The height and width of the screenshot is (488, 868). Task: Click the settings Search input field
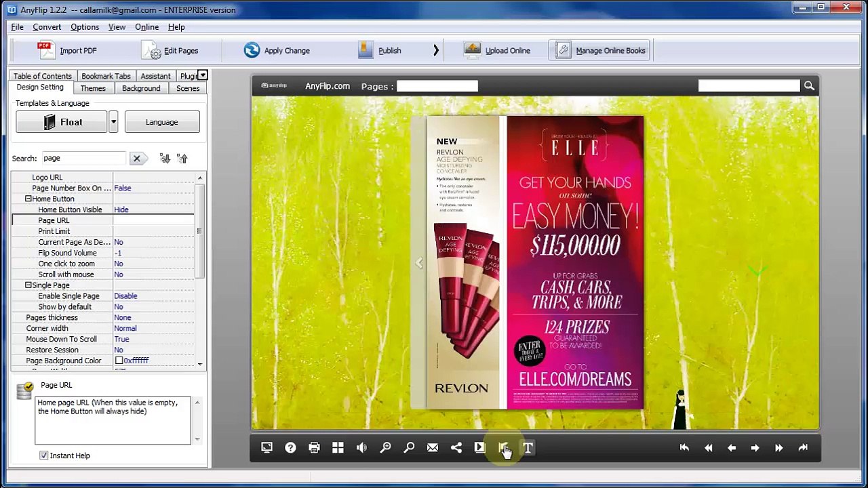[x=84, y=158]
